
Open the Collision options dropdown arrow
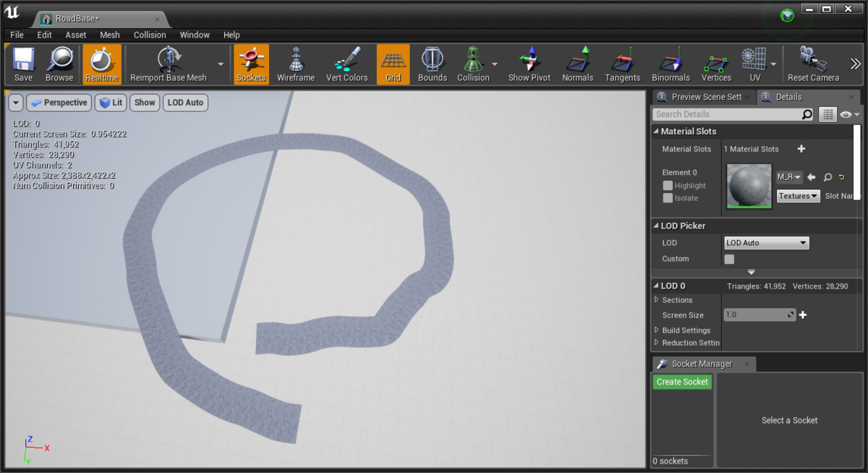coord(495,64)
